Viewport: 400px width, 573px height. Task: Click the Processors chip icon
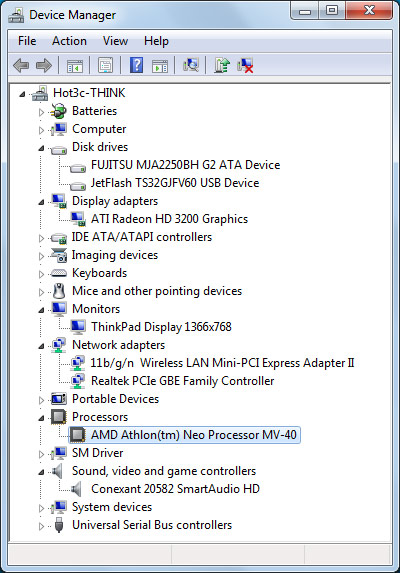click(59, 417)
